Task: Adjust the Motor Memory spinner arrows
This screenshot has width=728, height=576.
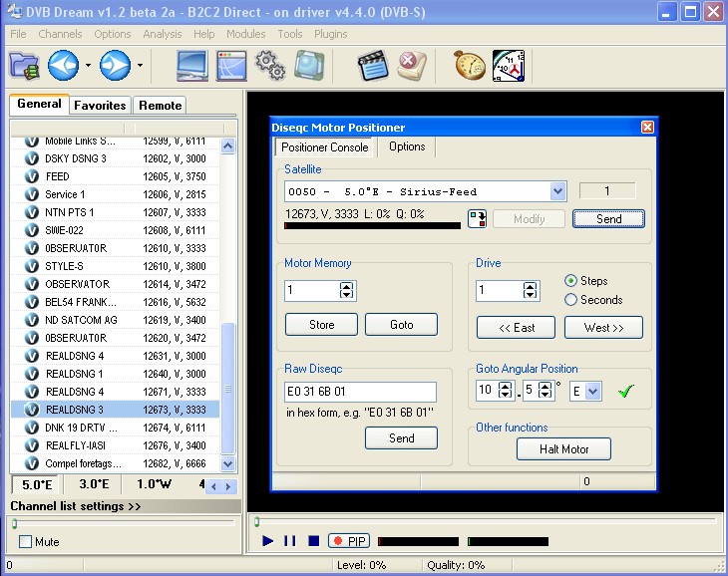Action: (x=346, y=290)
